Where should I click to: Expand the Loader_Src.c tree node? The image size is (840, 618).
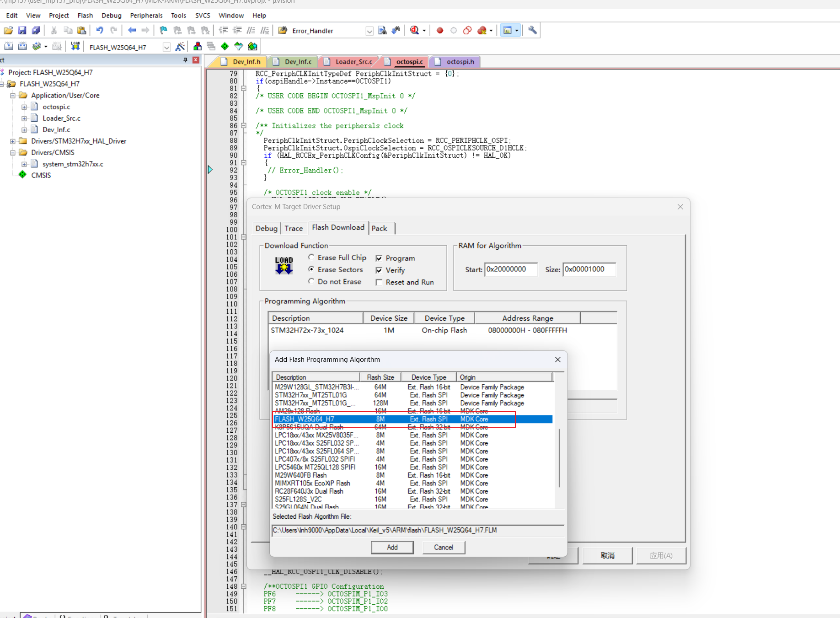pos(24,118)
